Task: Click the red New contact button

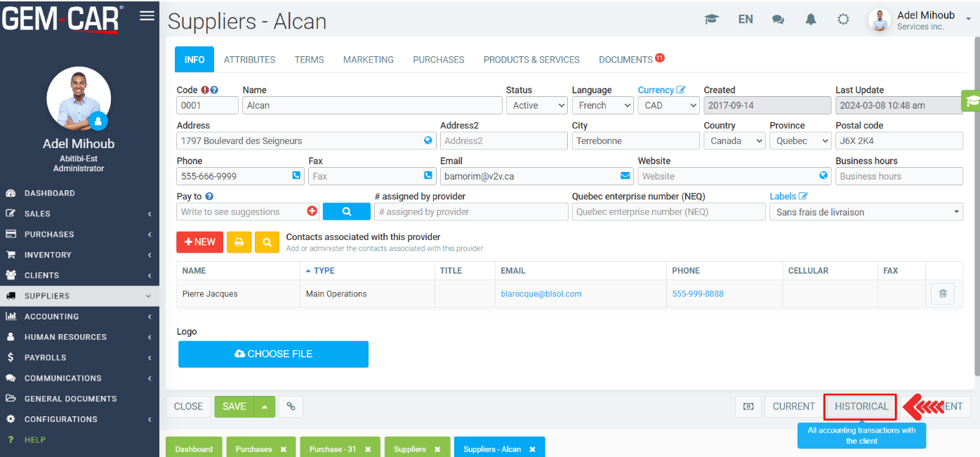Action: [x=199, y=242]
